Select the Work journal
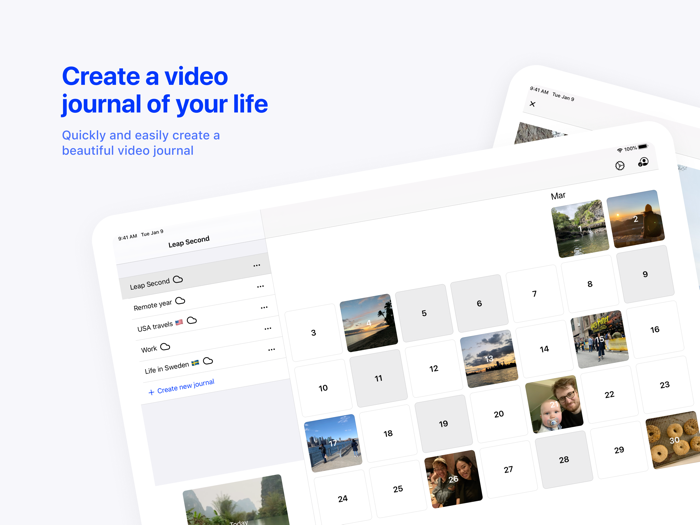The height and width of the screenshot is (525, 700). tap(205, 340)
